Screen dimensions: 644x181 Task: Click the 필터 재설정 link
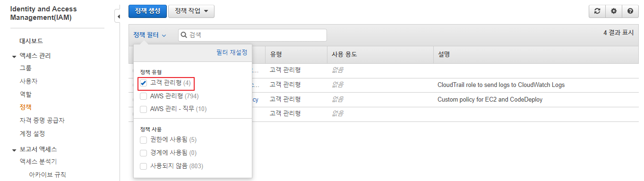tap(232, 52)
